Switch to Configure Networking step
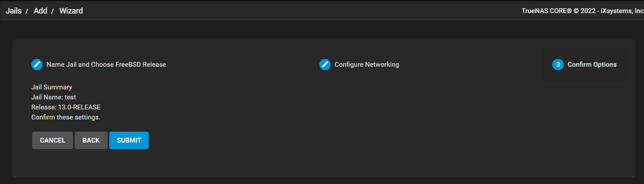Image resolution: width=644 pixels, height=184 pixels. pyautogui.click(x=367, y=65)
